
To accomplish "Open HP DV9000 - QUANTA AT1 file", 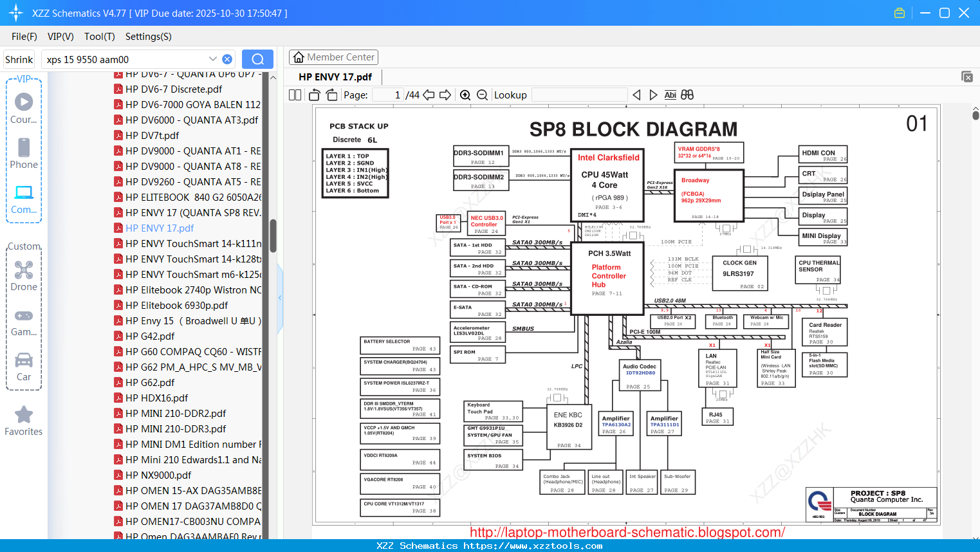I will click(x=193, y=151).
